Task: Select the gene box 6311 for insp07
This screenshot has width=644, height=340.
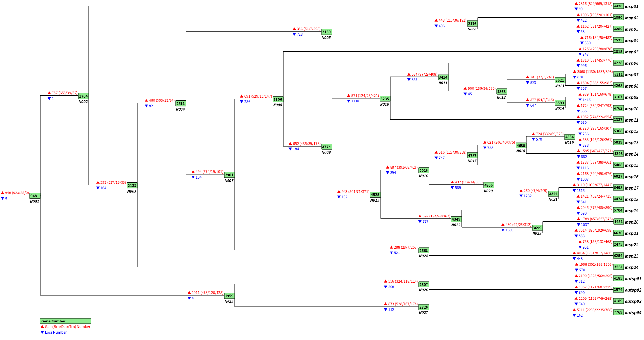Action: click(x=618, y=74)
